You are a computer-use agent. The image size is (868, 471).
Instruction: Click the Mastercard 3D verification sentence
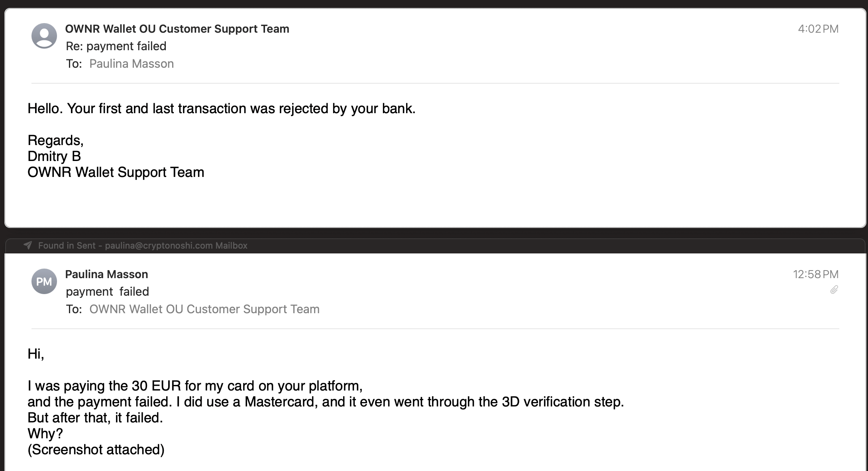[326, 402]
